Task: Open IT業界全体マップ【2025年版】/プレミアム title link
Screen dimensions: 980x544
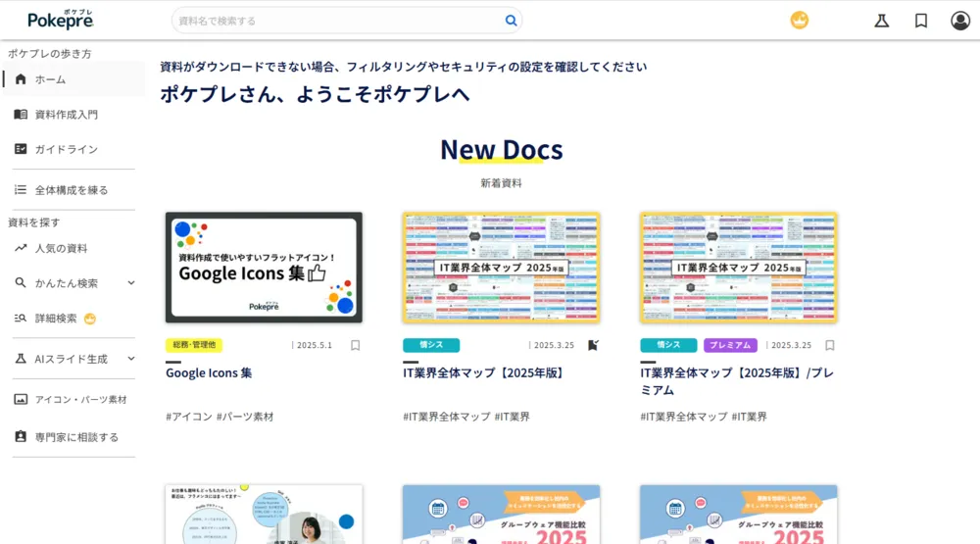Action: [737, 381]
